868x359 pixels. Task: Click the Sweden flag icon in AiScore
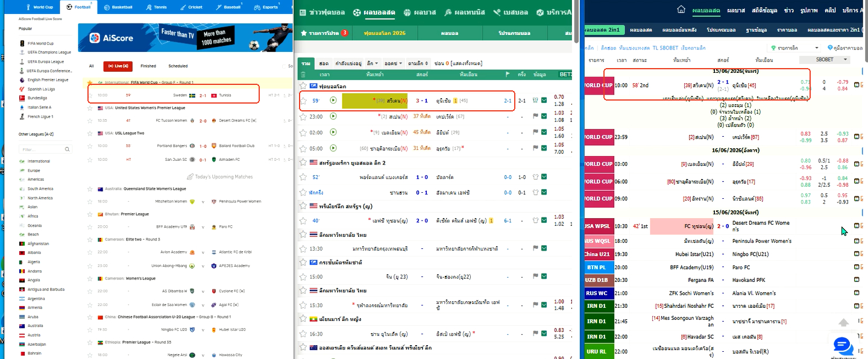pyautogui.click(x=192, y=95)
